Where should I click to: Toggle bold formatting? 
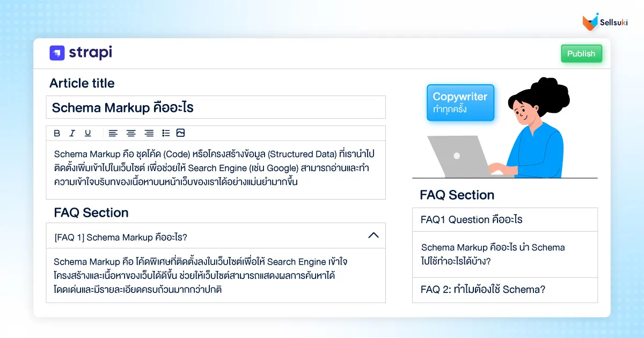[56, 133]
